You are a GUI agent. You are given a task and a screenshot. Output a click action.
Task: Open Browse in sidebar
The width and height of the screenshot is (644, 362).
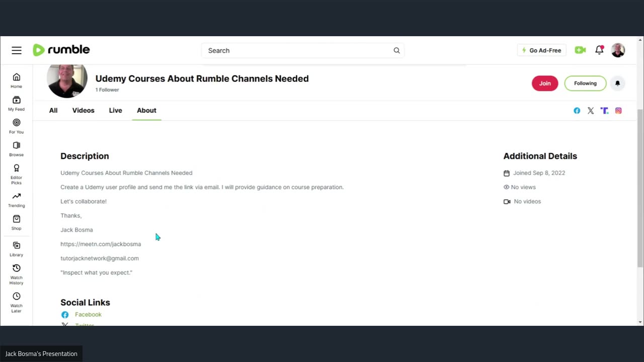(x=17, y=149)
